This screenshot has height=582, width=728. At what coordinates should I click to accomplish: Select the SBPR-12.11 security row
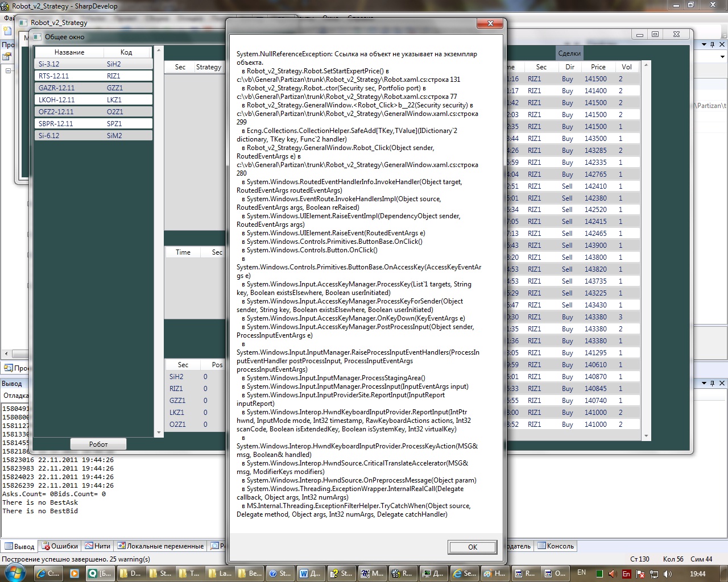tap(94, 124)
